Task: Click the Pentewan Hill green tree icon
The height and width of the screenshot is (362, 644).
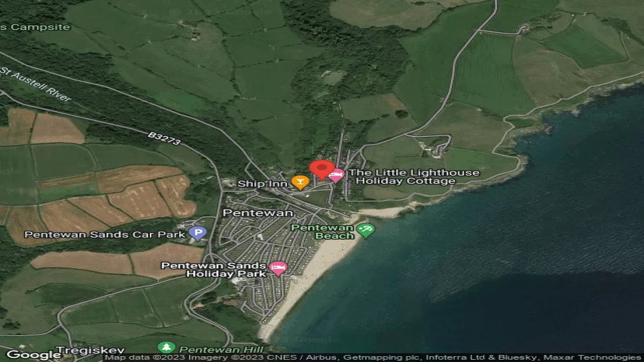Action: [167, 348]
